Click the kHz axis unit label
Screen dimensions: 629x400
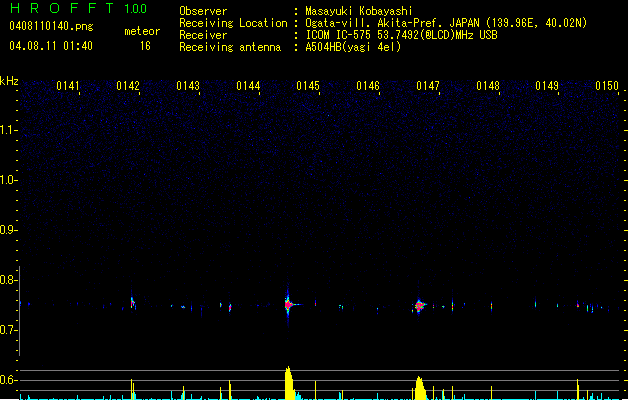9,81
